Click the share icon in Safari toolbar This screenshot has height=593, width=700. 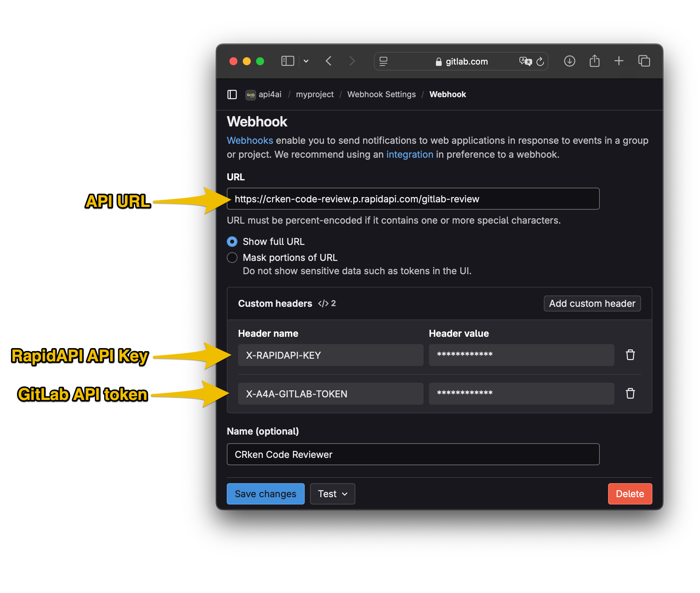[594, 61]
